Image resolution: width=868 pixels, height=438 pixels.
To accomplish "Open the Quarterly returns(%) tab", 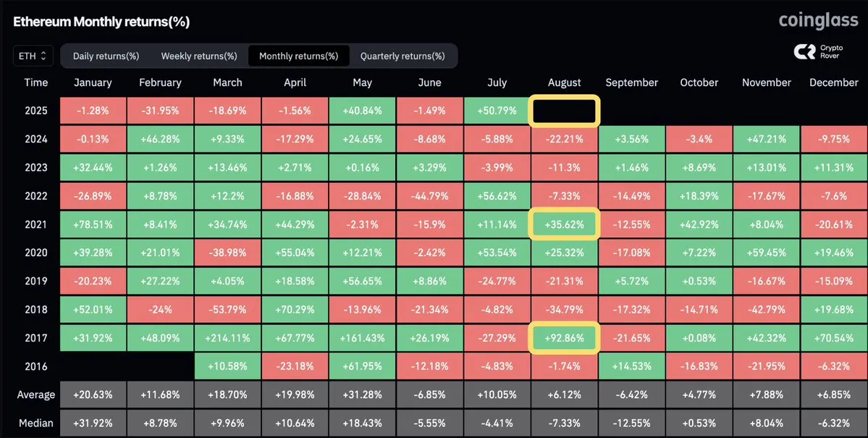I will tap(403, 56).
